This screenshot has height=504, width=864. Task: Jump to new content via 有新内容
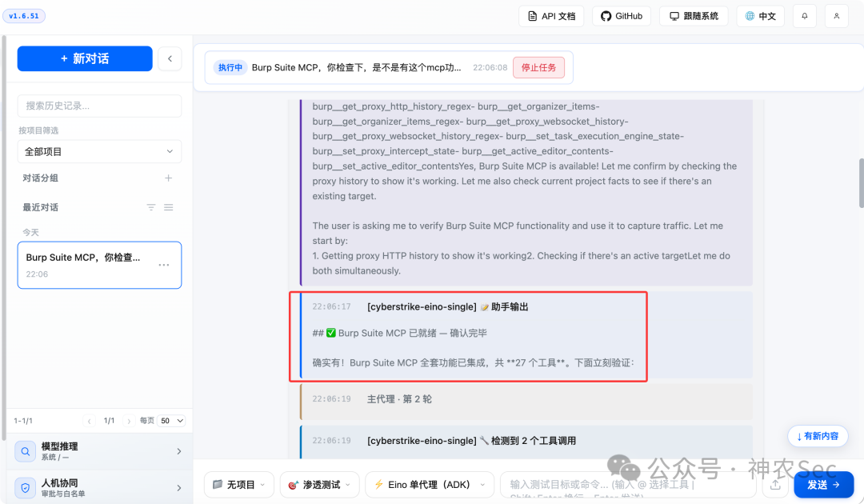(818, 436)
